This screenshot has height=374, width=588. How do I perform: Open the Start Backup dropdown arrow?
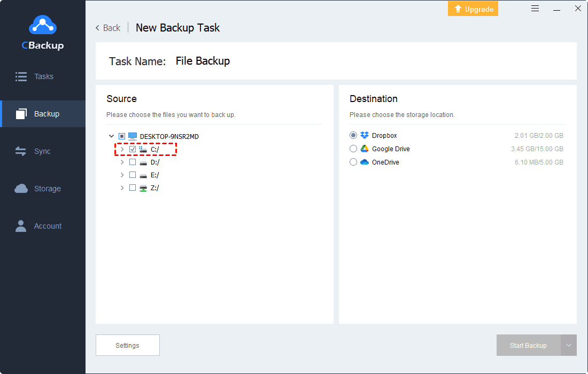[x=569, y=345]
